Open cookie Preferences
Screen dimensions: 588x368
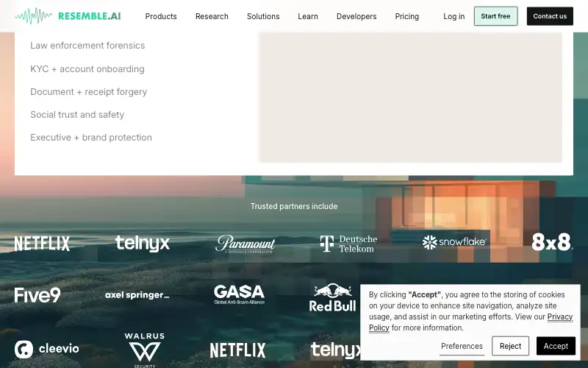[x=462, y=346]
